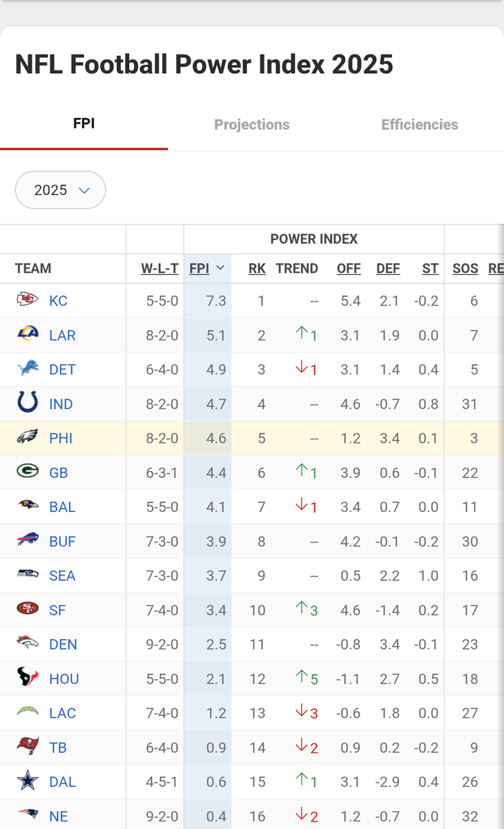Image resolution: width=504 pixels, height=829 pixels.
Task: Click the Detroit Lions logo icon
Action: (x=28, y=370)
